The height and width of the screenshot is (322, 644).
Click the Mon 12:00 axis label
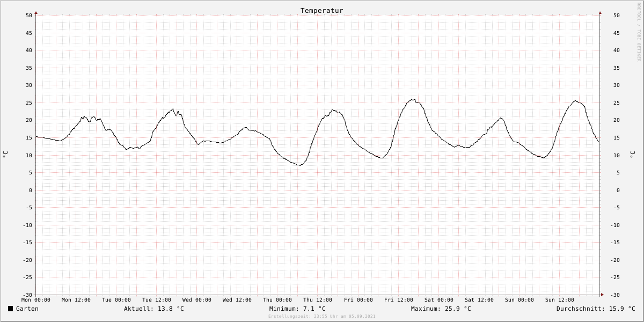(x=76, y=300)
